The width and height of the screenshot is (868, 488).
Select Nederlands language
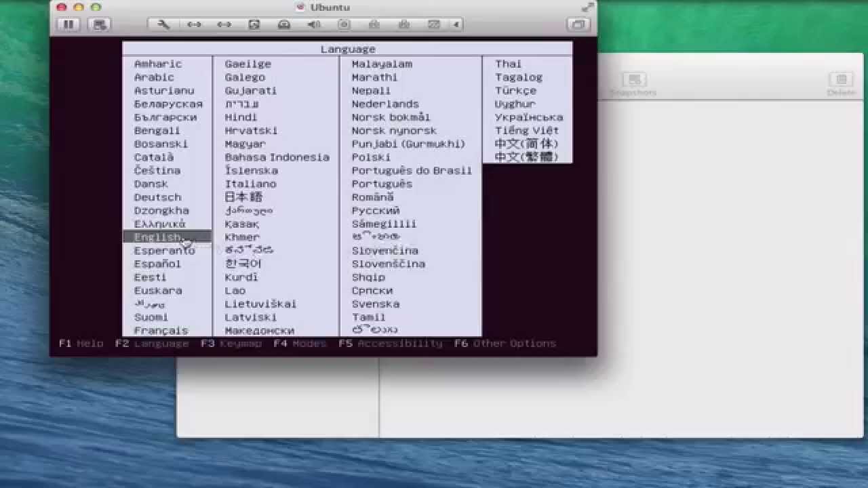point(385,104)
